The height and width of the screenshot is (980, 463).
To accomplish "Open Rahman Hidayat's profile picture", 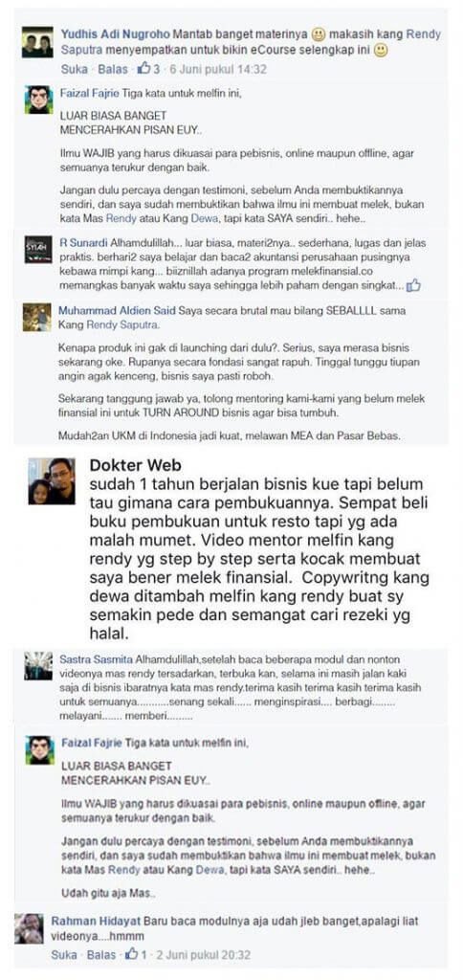I will pyautogui.click(x=30, y=928).
